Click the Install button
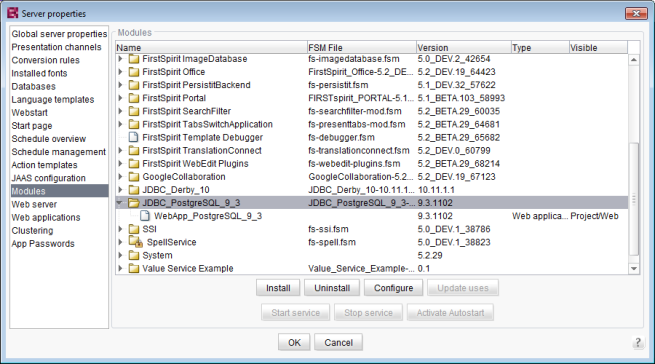Image resolution: width=655 pixels, height=364 pixels. 278,288
